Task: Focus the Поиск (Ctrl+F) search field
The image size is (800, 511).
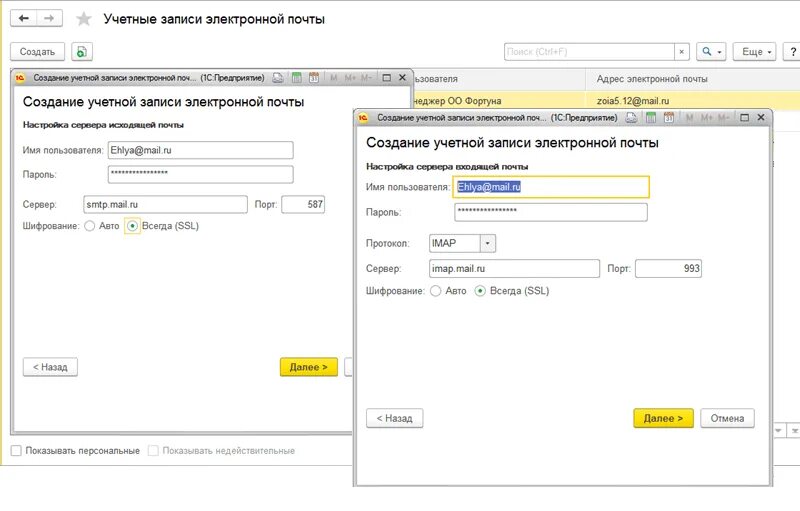Action: click(x=589, y=52)
